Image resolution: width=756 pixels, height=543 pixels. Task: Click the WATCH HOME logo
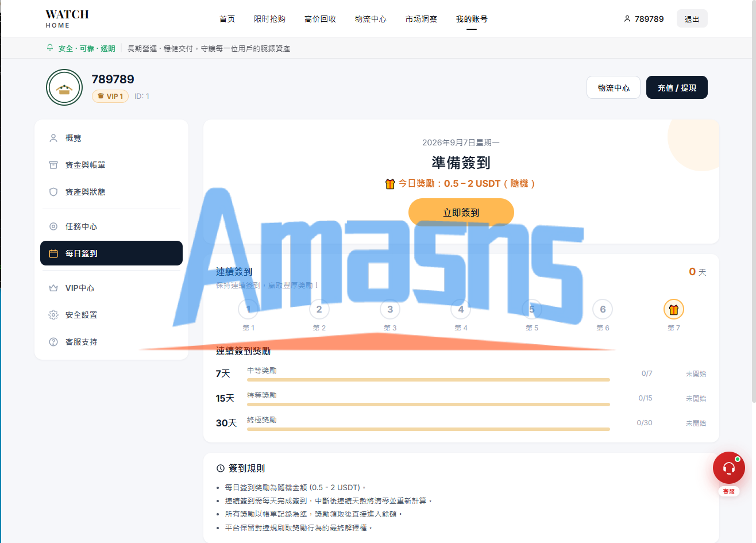[67, 18]
